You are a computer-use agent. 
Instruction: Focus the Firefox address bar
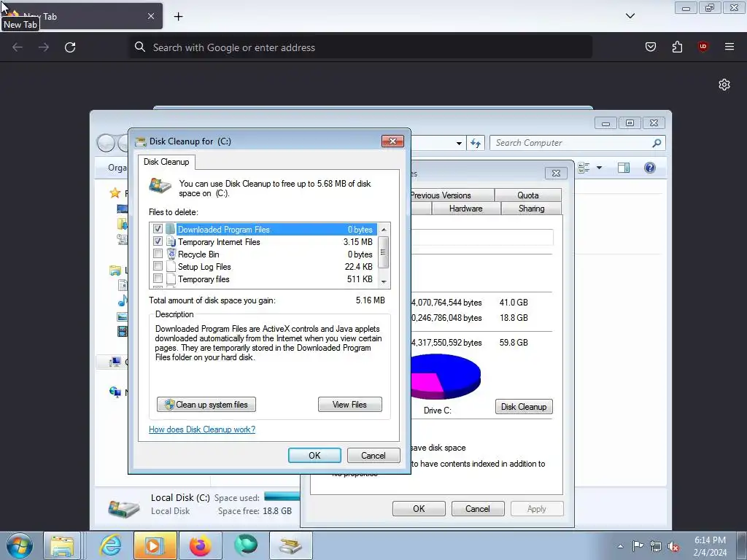tap(361, 47)
